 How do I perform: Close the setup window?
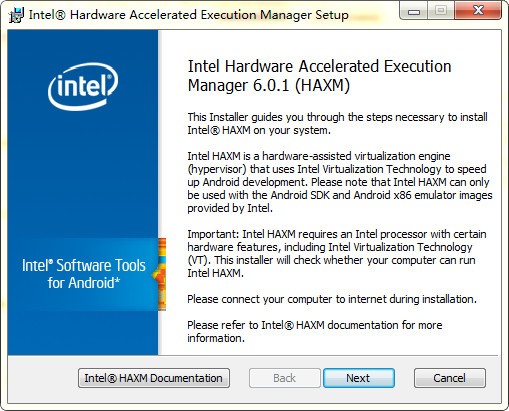pos(478,11)
